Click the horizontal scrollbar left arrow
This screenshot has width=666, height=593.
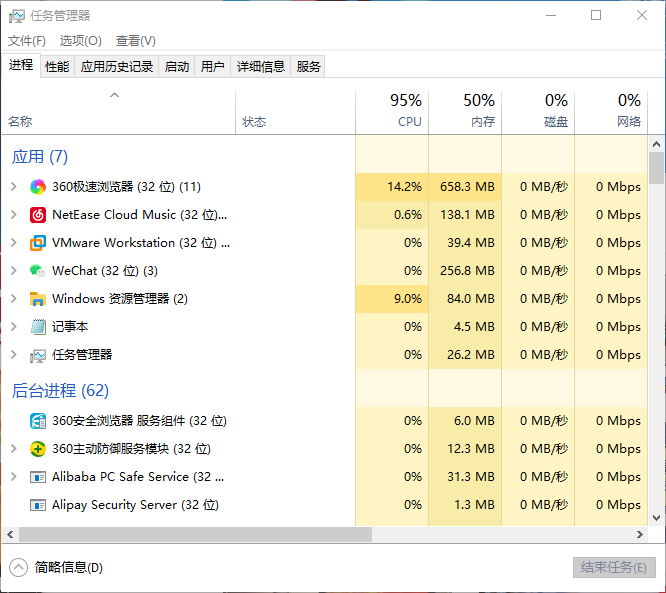click(10, 535)
